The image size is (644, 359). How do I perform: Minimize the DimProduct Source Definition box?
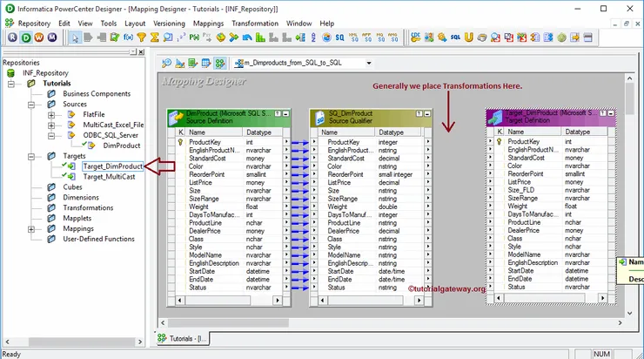pos(285,113)
